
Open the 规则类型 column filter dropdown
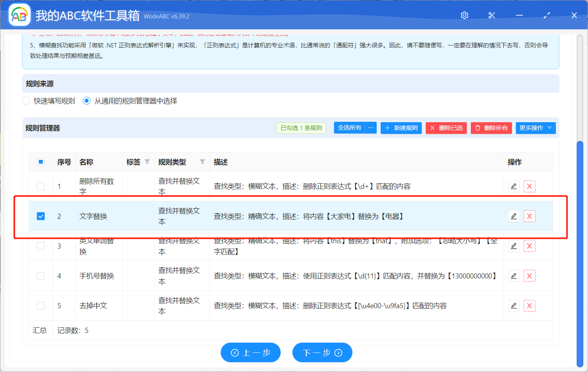(x=202, y=161)
